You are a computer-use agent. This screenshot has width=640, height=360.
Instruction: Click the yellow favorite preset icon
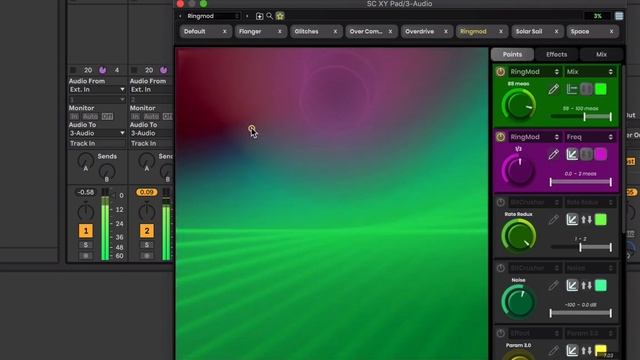280,16
